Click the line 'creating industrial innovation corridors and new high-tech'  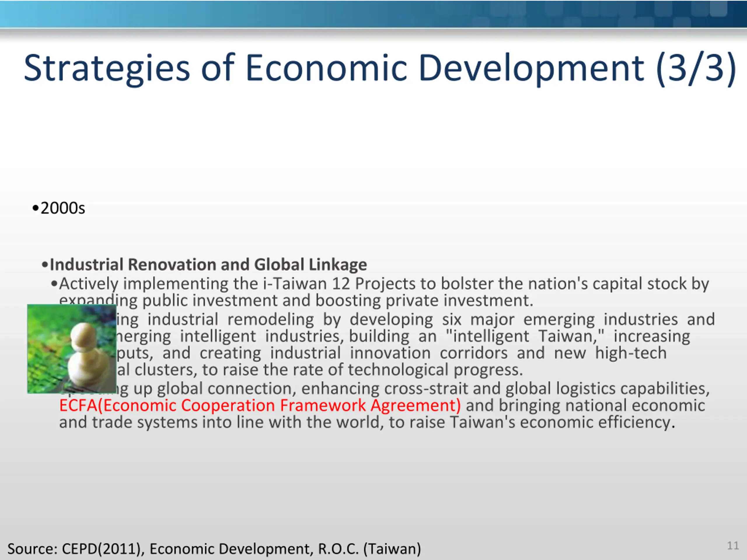392,353
